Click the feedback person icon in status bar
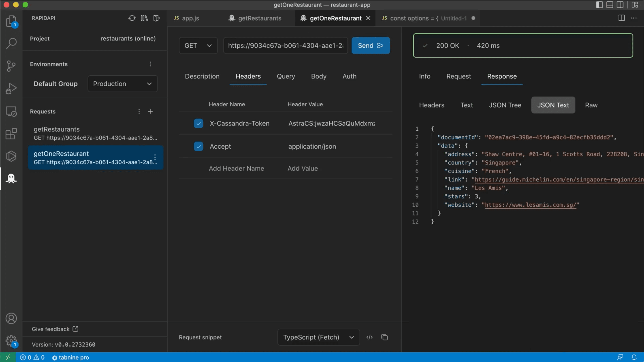 click(x=620, y=357)
